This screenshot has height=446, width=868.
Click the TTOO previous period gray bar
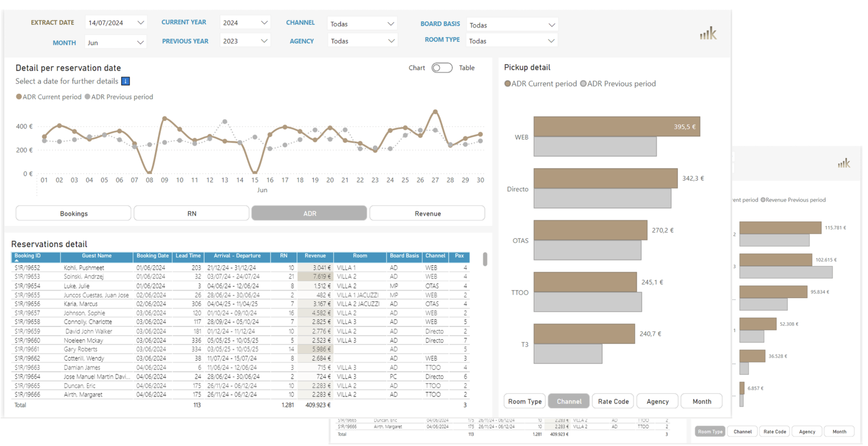point(588,302)
